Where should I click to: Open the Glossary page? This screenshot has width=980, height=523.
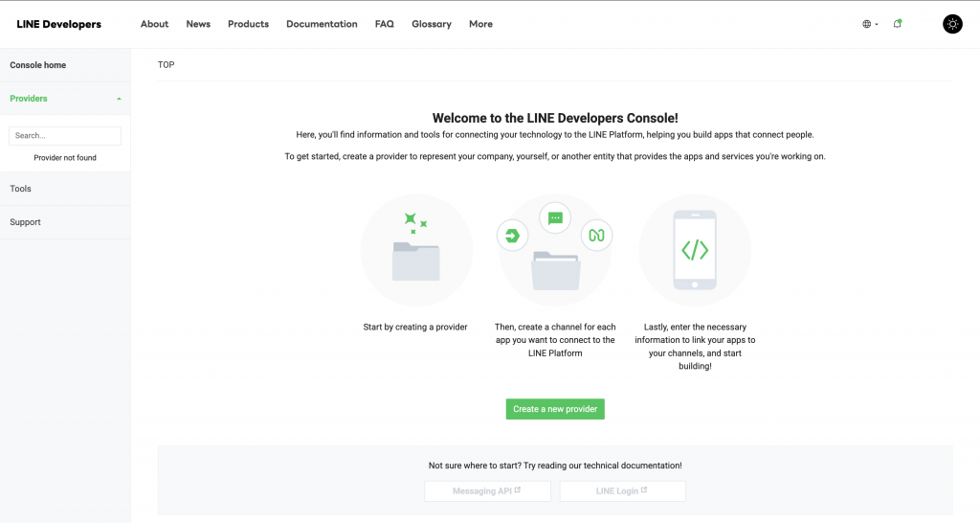(432, 24)
